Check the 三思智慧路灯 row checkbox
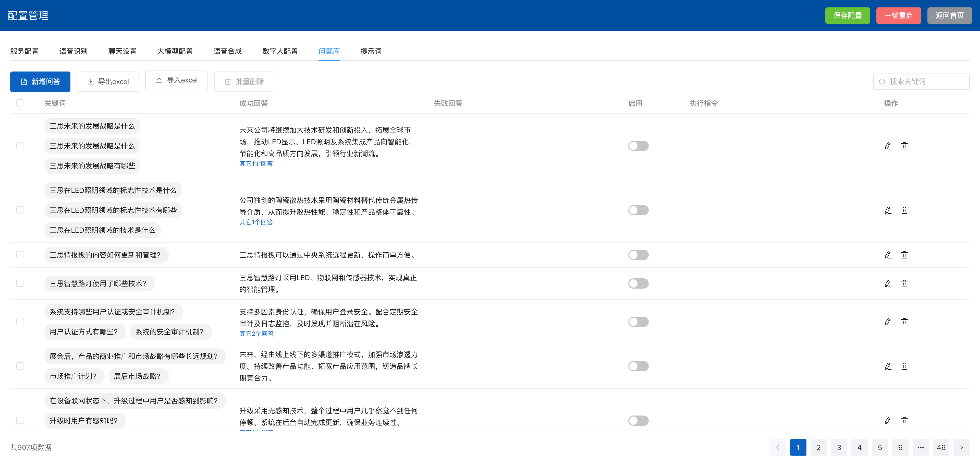The height and width of the screenshot is (474, 980). 20,283
